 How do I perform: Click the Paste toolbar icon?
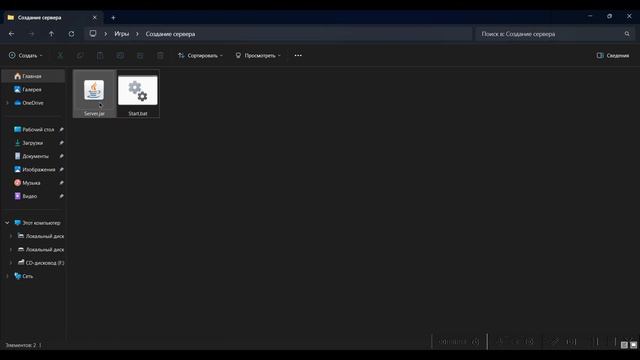pyautogui.click(x=100, y=56)
